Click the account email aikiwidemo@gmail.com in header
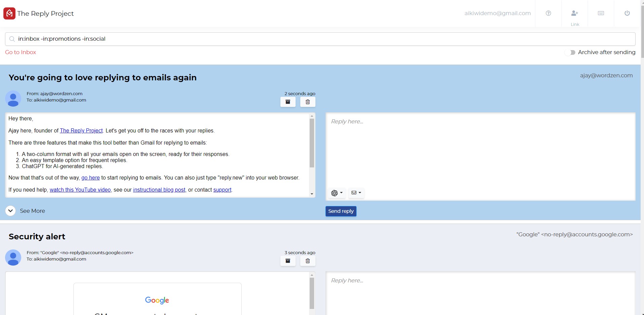The image size is (644, 315). [x=498, y=13]
